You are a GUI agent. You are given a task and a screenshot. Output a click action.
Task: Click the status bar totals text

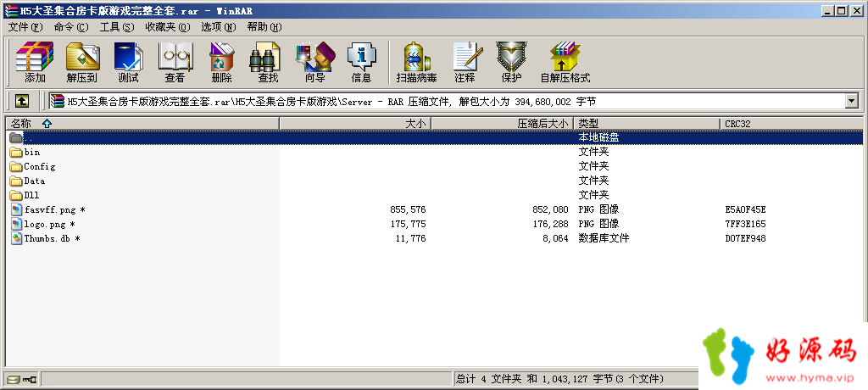(x=559, y=380)
